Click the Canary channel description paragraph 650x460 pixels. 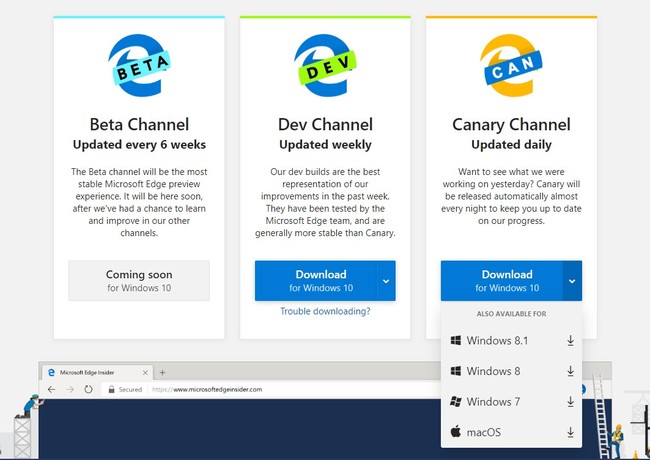pos(512,196)
